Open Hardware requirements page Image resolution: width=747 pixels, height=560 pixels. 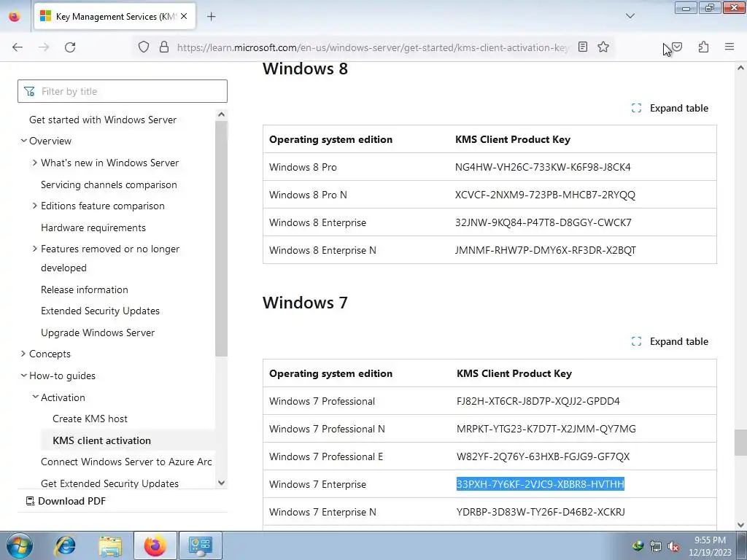[93, 227]
